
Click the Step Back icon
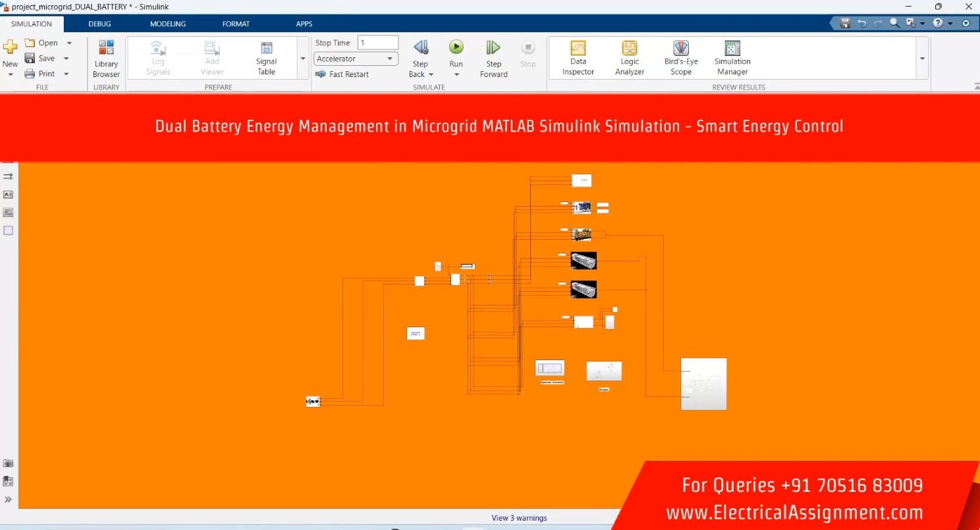tap(420, 47)
